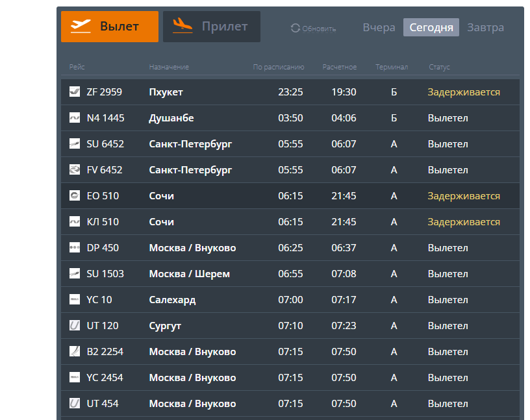Click the airline icon next to N4 1445

tap(75, 118)
